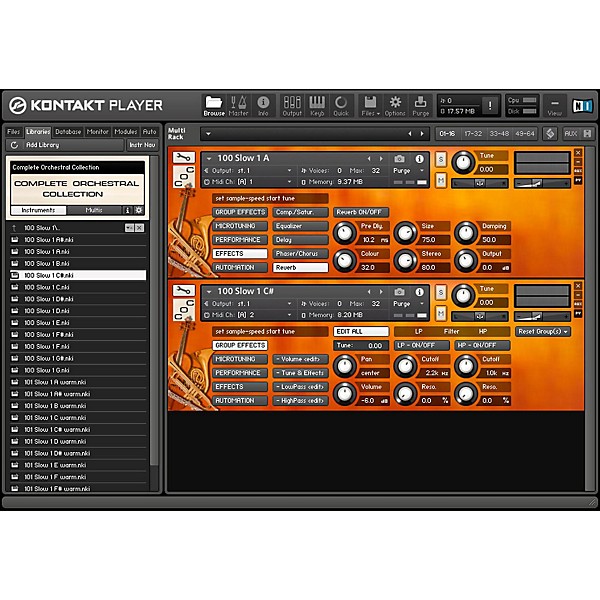Toggle the EDIT ALL button
600x600 pixels.
point(361,331)
